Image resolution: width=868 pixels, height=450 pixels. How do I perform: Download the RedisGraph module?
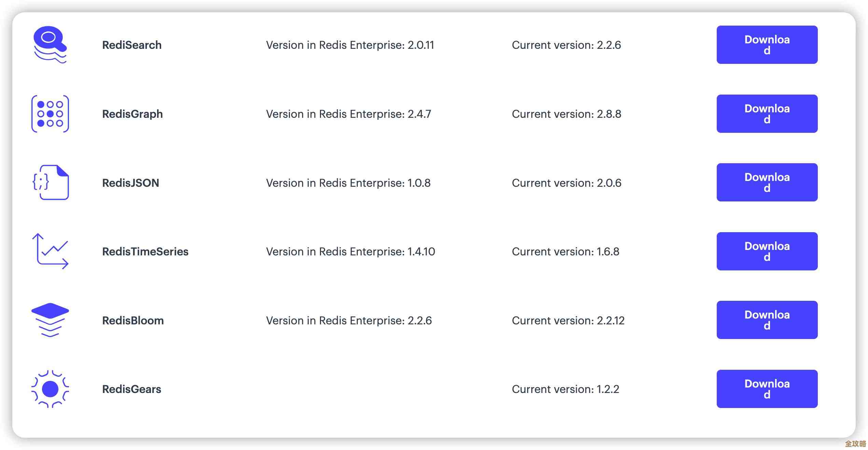(767, 114)
